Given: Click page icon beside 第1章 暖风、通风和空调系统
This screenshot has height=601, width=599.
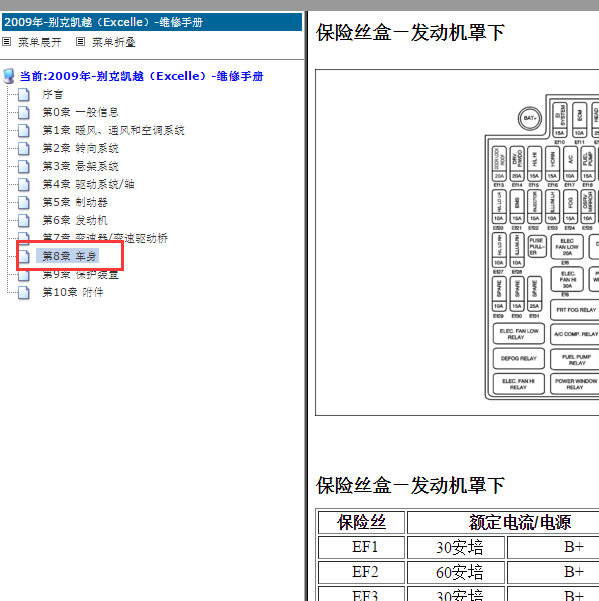Looking at the screenshot, I should (24, 130).
